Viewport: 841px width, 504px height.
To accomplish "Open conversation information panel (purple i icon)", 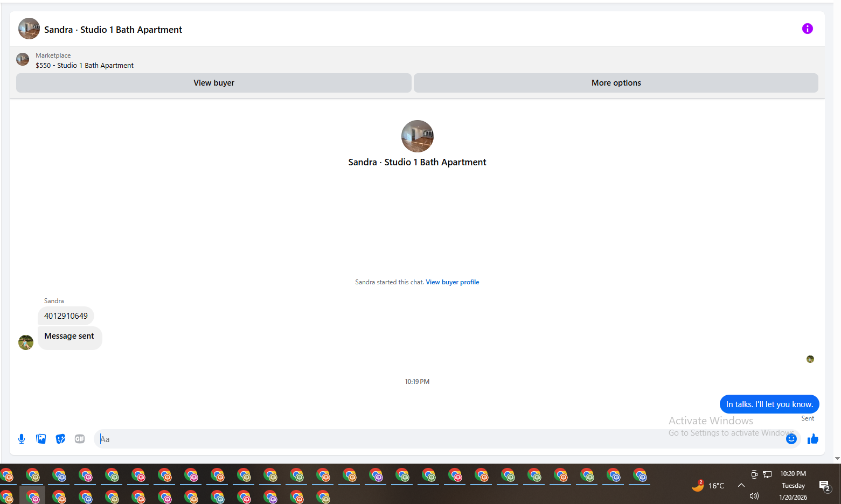I will [807, 29].
